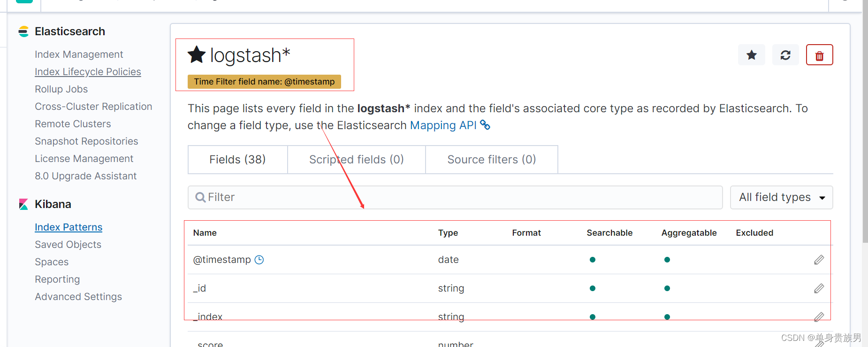The image size is (868, 347).
Task: Open Index Management page
Action: pos(79,54)
